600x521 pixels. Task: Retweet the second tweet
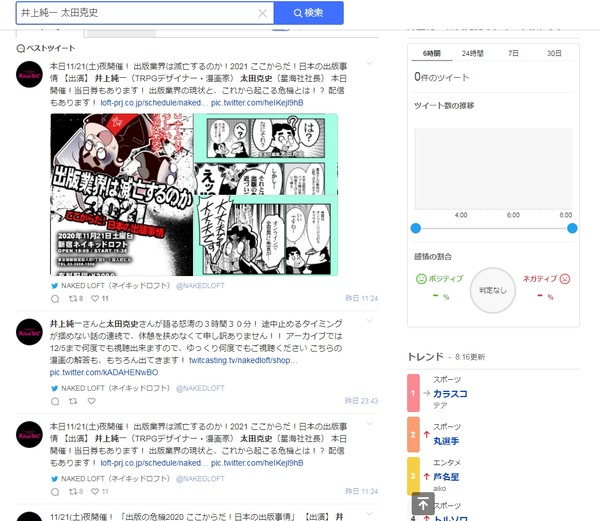[x=73, y=401]
